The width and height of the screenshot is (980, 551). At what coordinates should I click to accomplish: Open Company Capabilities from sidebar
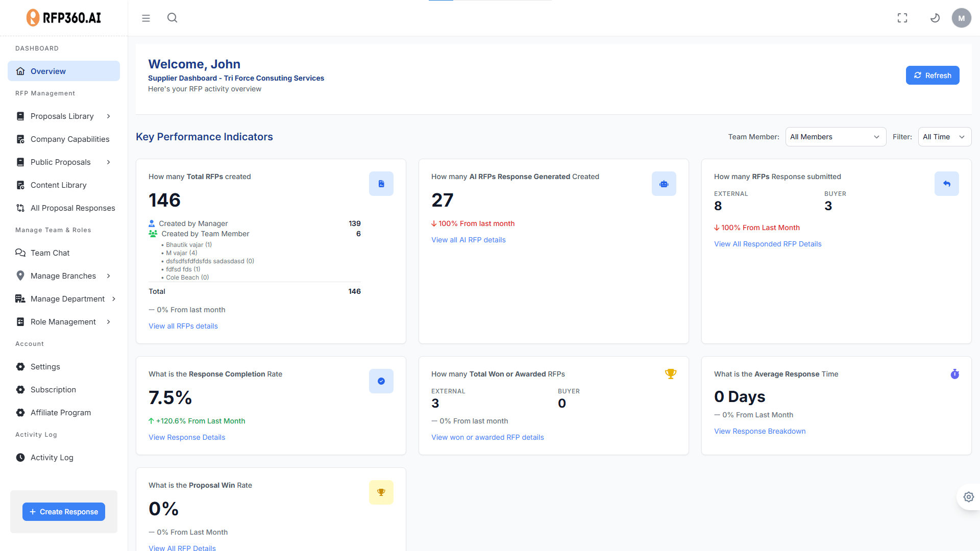pyautogui.click(x=69, y=139)
